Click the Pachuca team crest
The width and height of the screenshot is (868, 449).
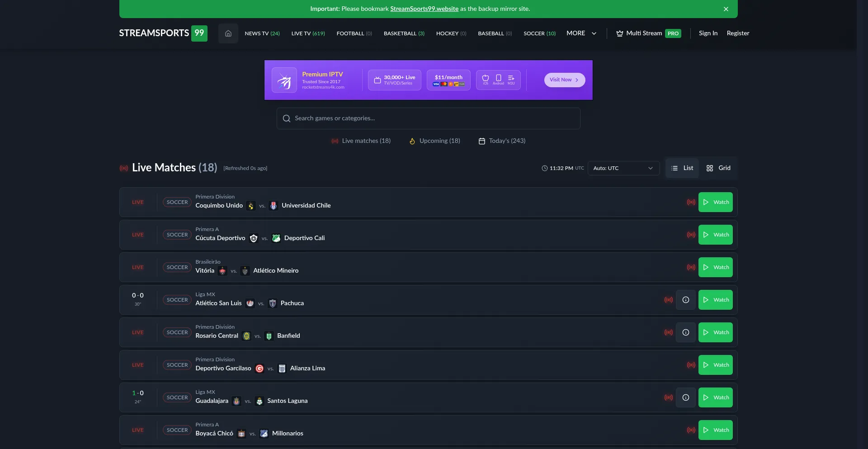[x=273, y=303]
